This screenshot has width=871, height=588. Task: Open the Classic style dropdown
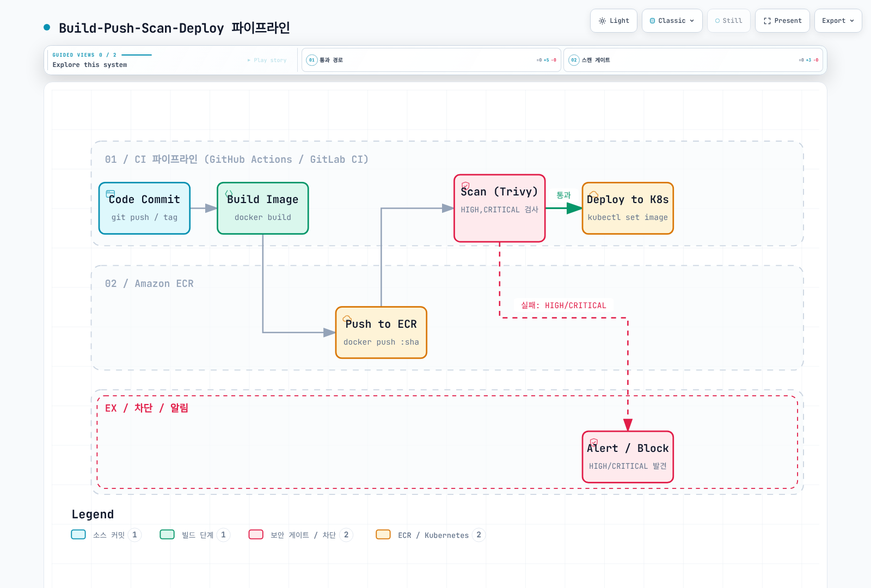pyautogui.click(x=672, y=21)
